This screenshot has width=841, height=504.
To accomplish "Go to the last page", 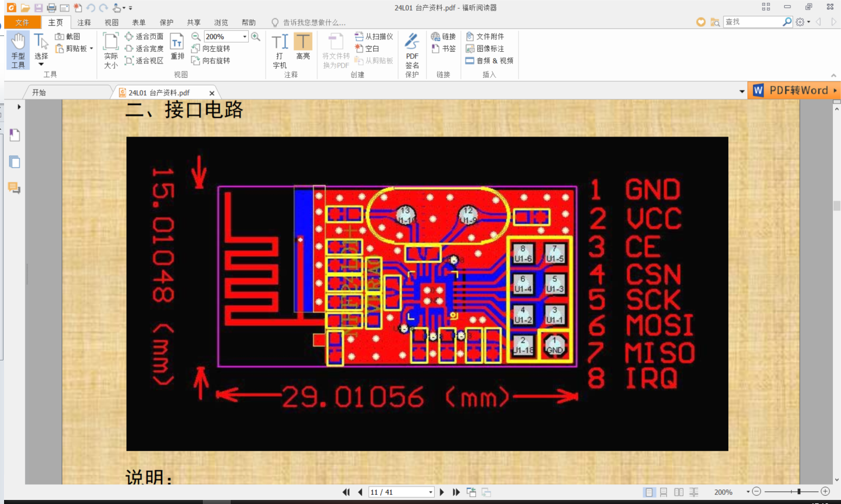I will pyautogui.click(x=456, y=492).
